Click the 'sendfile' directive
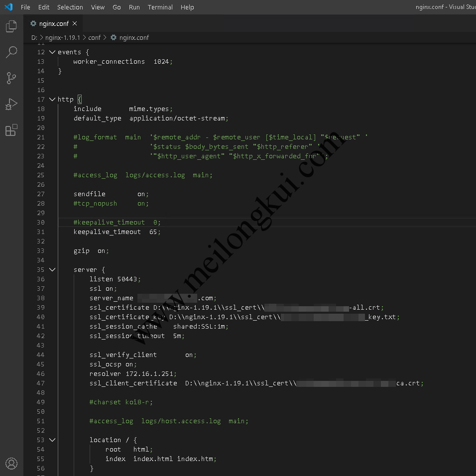 tap(89, 194)
